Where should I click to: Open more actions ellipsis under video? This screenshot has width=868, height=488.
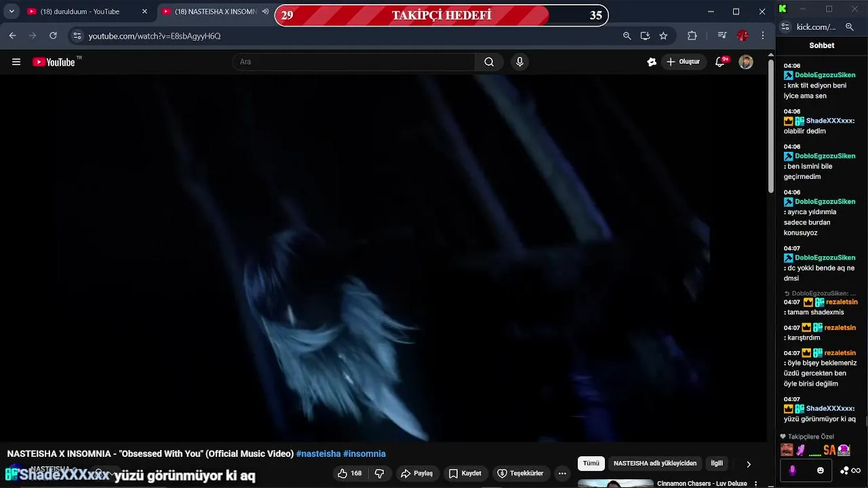coord(562,473)
